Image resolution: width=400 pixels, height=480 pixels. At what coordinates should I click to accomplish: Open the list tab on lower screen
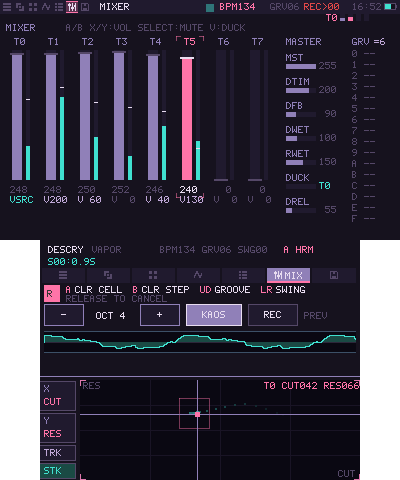click(x=243, y=275)
